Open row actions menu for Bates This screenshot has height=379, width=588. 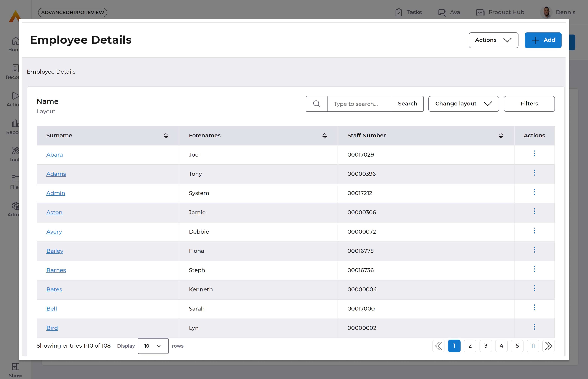534,288
